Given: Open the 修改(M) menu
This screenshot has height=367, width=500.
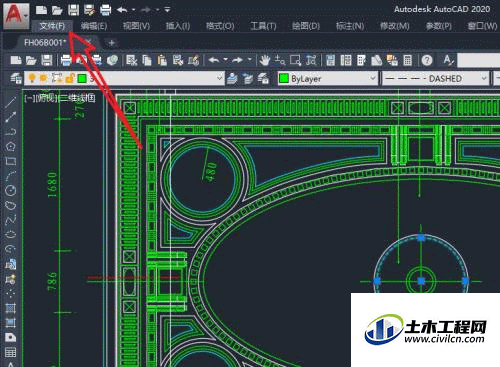Looking at the screenshot, I should [395, 26].
